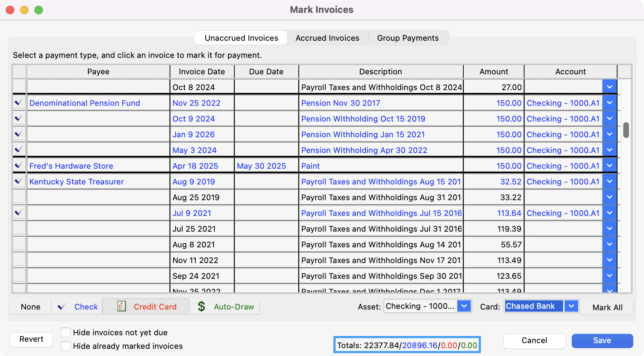Screen dimensions: 644x356
Task: Click the Auto-Draw dollar sign icon
Action: (201, 306)
